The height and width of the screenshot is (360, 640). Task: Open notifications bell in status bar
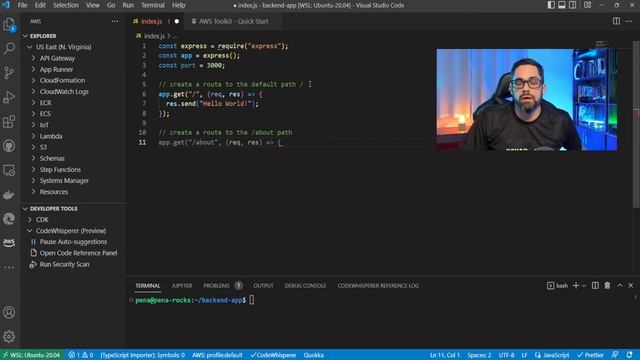click(x=630, y=355)
